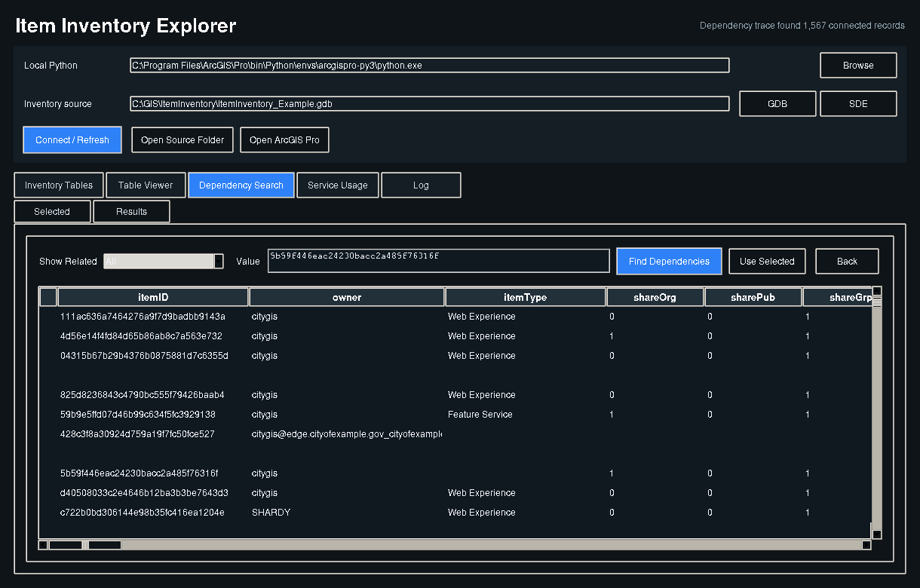This screenshot has width=920, height=588.
Task: Click shareOrg value in the 4d56e14f row
Action: 612,336
